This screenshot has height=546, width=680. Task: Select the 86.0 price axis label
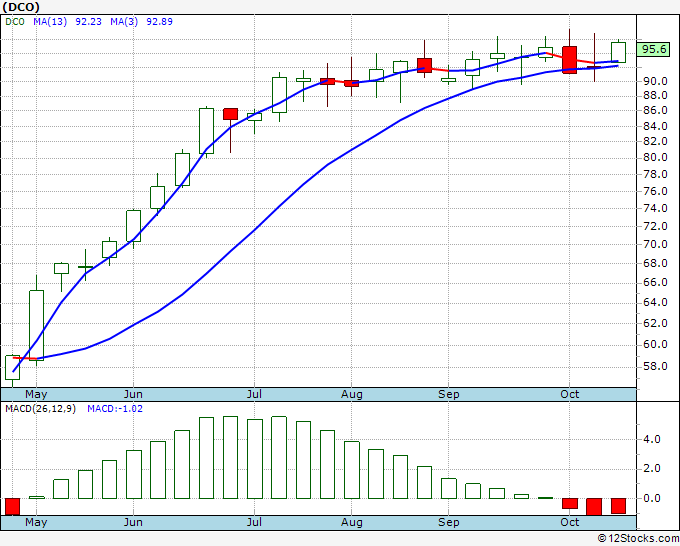click(x=655, y=111)
